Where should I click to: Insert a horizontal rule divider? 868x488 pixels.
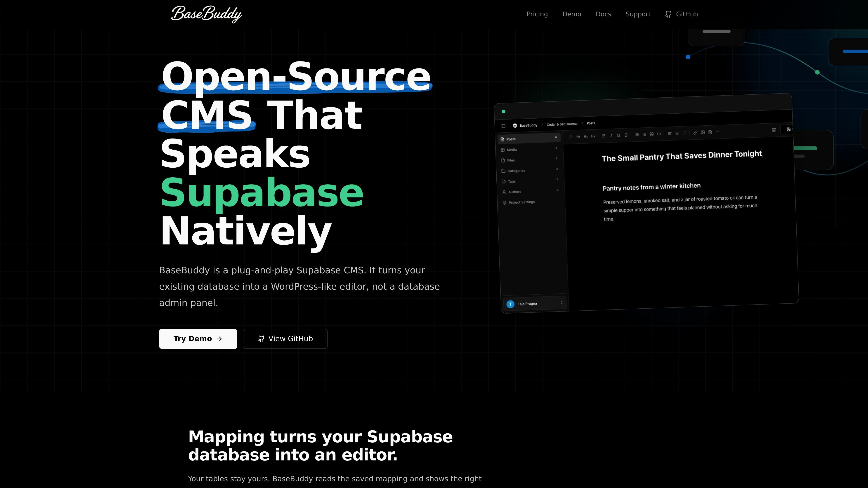pos(717,132)
